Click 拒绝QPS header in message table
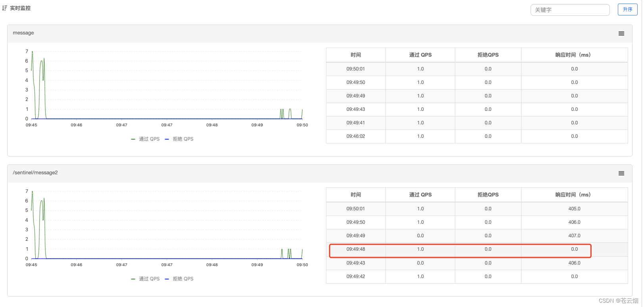The image size is (644, 307). pyautogui.click(x=488, y=55)
